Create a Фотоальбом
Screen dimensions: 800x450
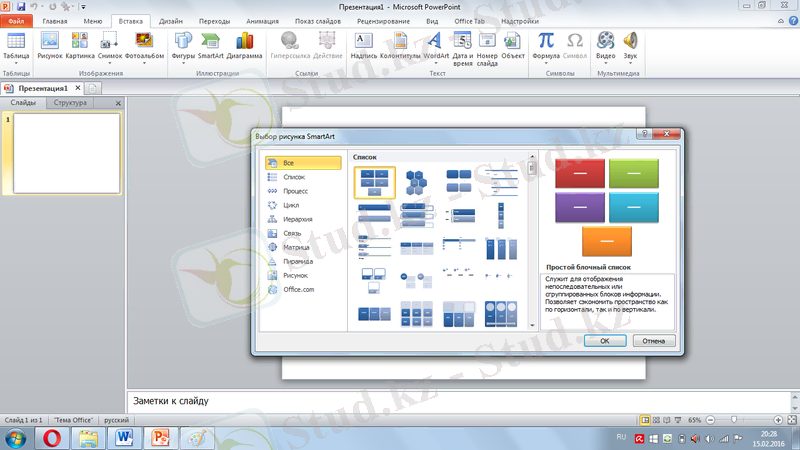point(144,45)
